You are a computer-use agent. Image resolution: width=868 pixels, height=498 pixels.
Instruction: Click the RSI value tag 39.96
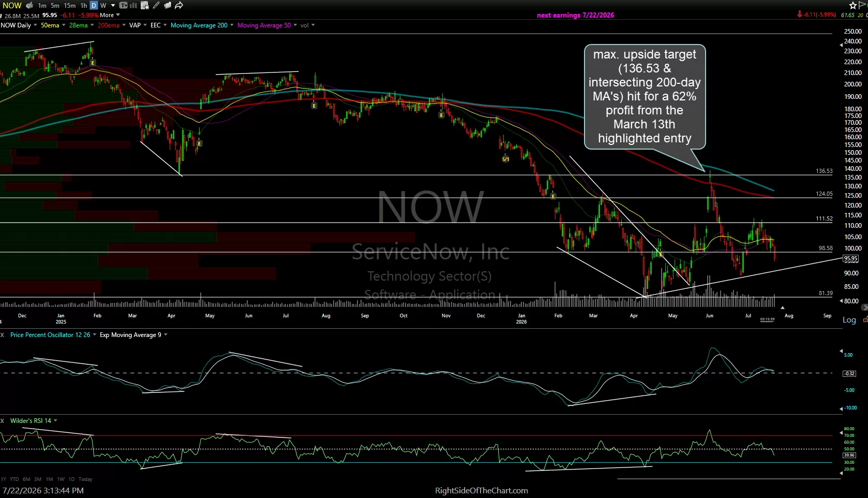(x=849, y=455)
